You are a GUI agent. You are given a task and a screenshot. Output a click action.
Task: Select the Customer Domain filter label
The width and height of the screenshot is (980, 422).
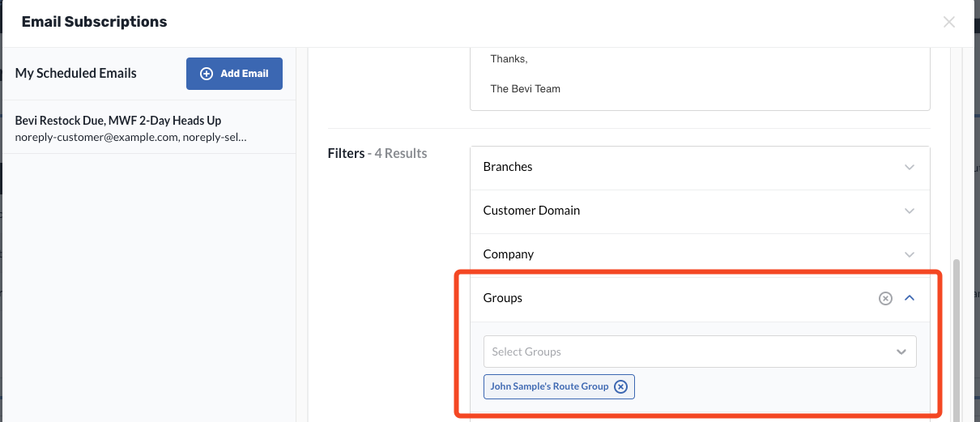(x=531, y=211)
